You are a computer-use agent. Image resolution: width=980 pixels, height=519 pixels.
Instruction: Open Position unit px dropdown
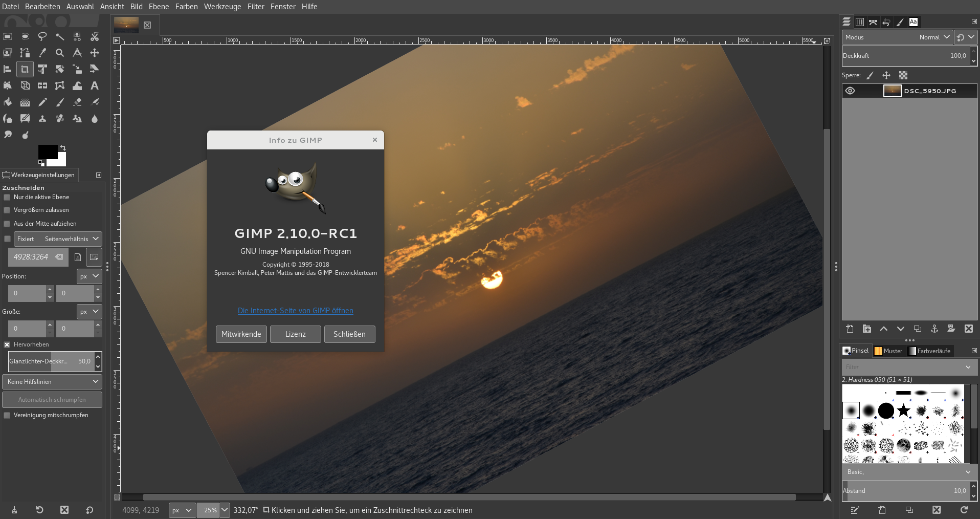coord(90,276)
